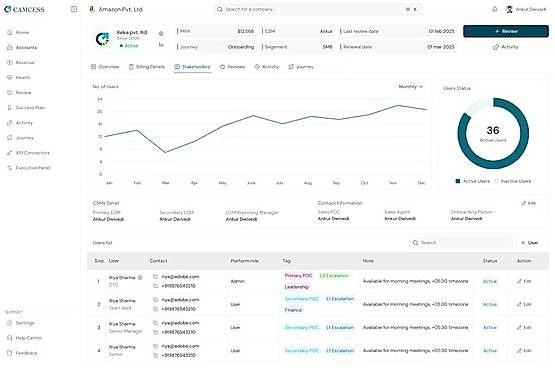
Task: Click the Keka company logo thumbnail
Action: (103, 39)
